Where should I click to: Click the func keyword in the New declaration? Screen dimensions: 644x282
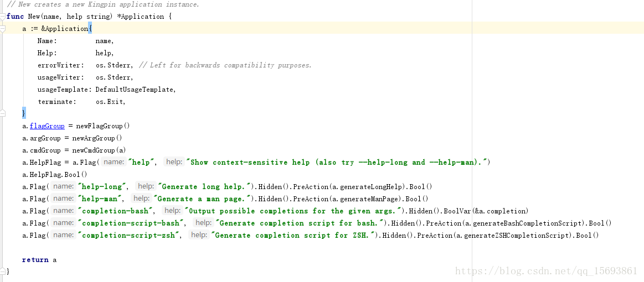point(14,17)
